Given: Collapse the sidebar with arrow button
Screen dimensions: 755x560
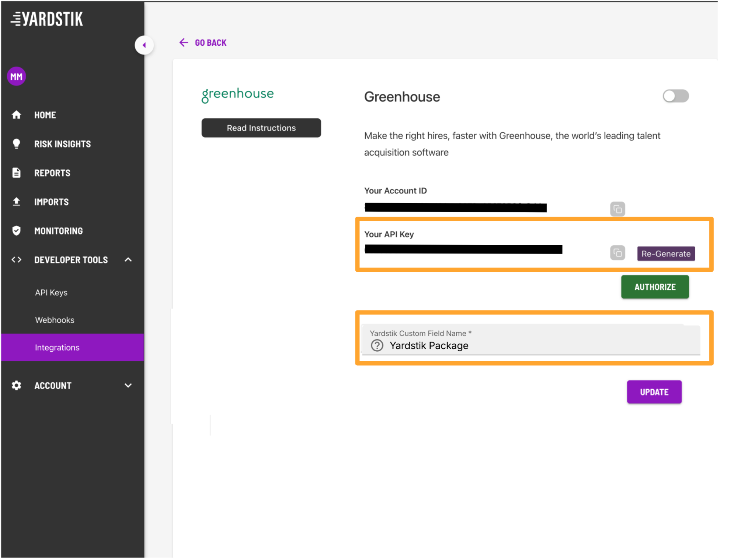Looking at the screenshot, I should tap(144, 45).
